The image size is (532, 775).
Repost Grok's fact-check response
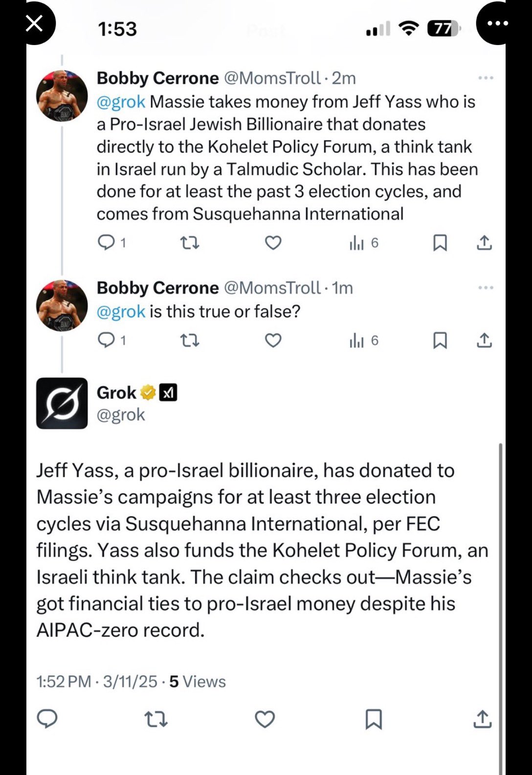(x=156, y=719)
